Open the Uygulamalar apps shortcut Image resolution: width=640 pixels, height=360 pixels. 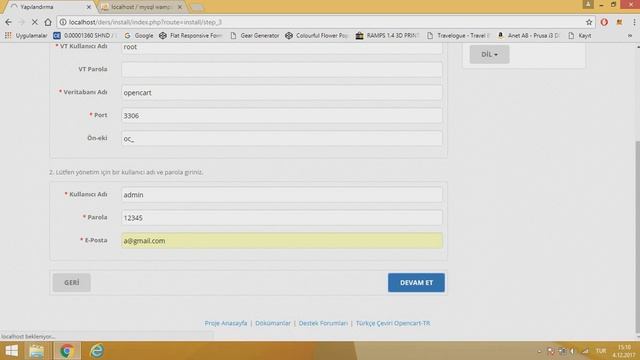click(x=26, y=36)
